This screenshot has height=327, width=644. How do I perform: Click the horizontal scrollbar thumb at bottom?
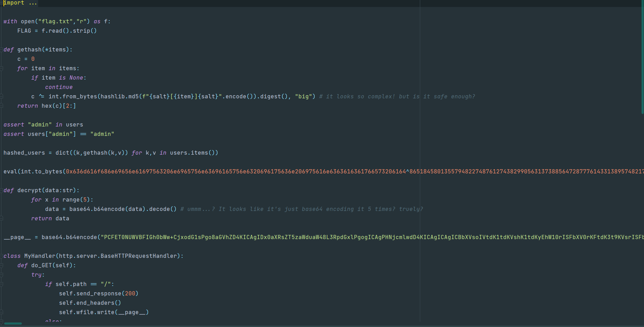(13, 324)
